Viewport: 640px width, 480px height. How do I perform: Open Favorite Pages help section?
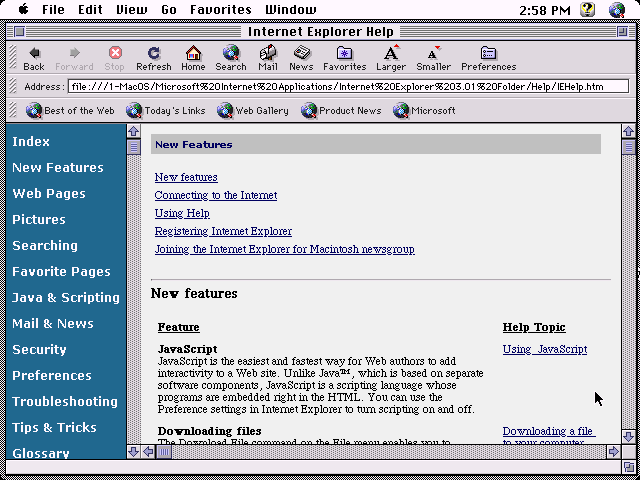click(61, 272)
